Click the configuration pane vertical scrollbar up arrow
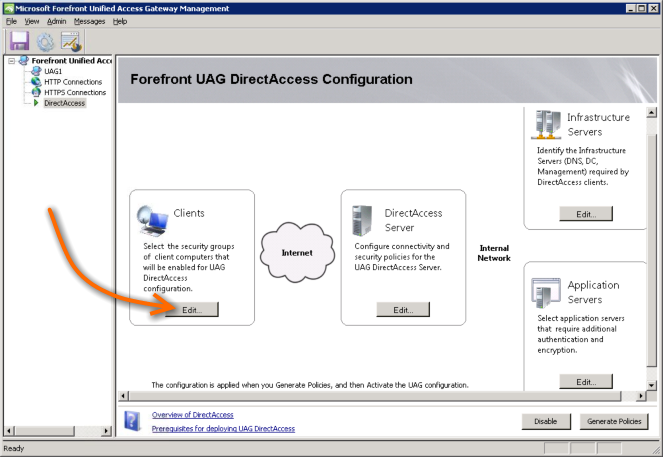This screenshot has width=663, height=457. coord(652,112)
